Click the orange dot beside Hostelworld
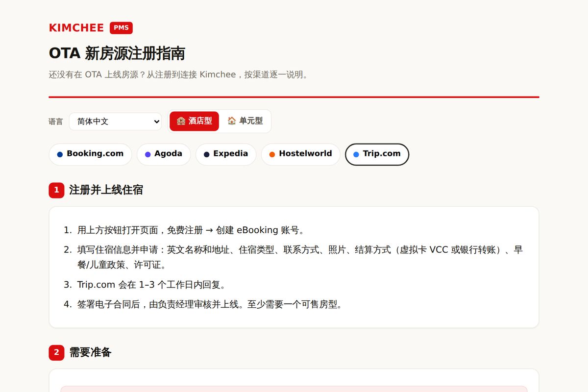This screenshot has height=392, width=588. [x=272, y=154]
